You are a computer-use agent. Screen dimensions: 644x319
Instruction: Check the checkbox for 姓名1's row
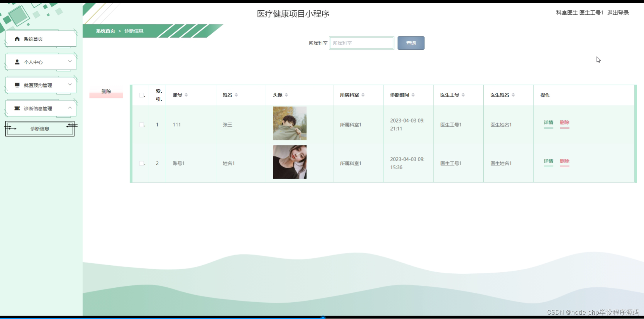coord(141,163)
